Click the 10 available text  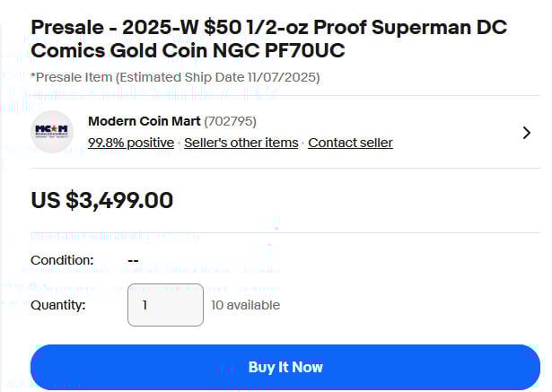245,305
